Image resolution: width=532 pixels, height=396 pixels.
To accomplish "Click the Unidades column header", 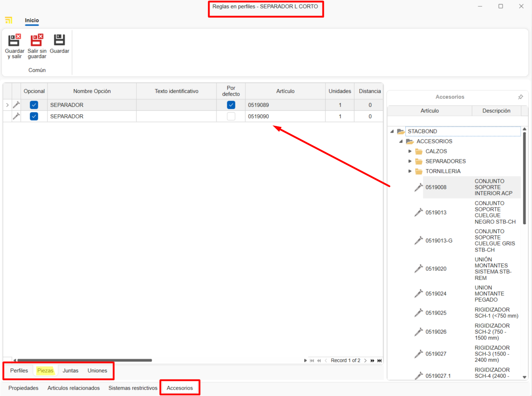I will pos(339,91).
